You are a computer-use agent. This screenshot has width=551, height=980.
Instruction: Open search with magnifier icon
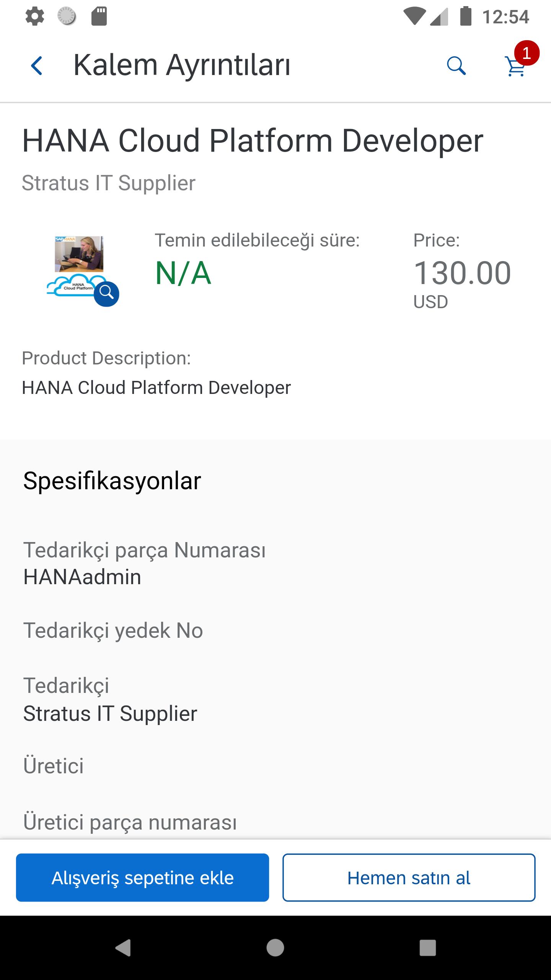456,66
